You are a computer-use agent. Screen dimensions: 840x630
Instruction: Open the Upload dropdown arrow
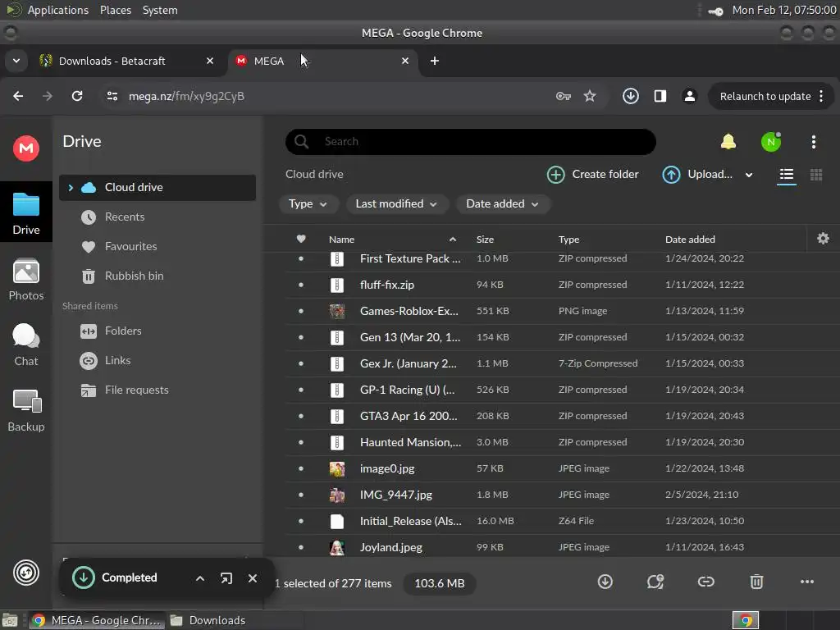pyautogui.click(x=749, y=175)
